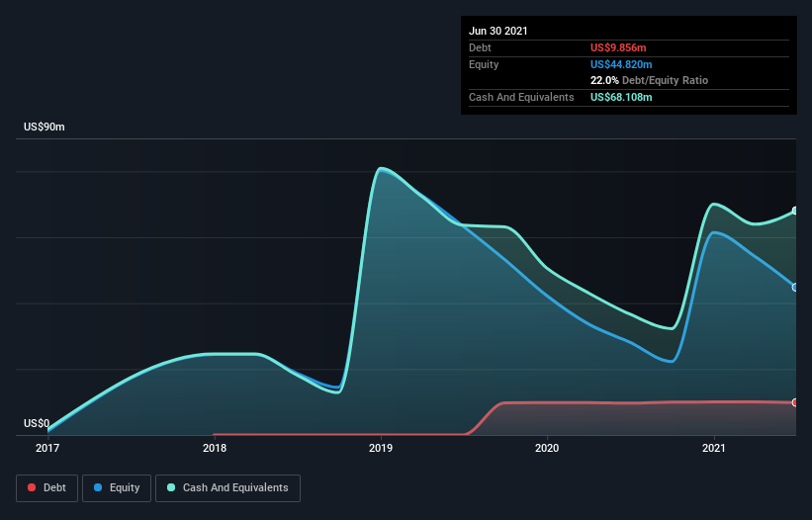Select the 2021 x-axis label
812x520 pixels.
714,448
